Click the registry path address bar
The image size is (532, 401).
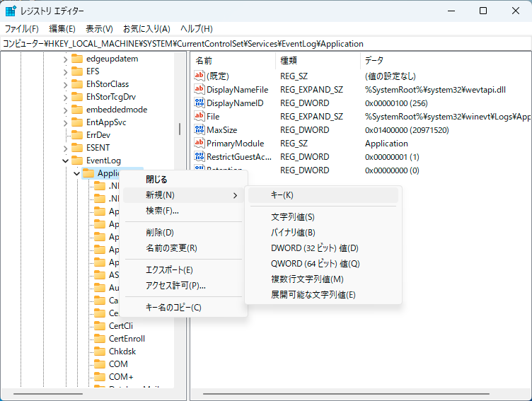click(x=265, y=44)
